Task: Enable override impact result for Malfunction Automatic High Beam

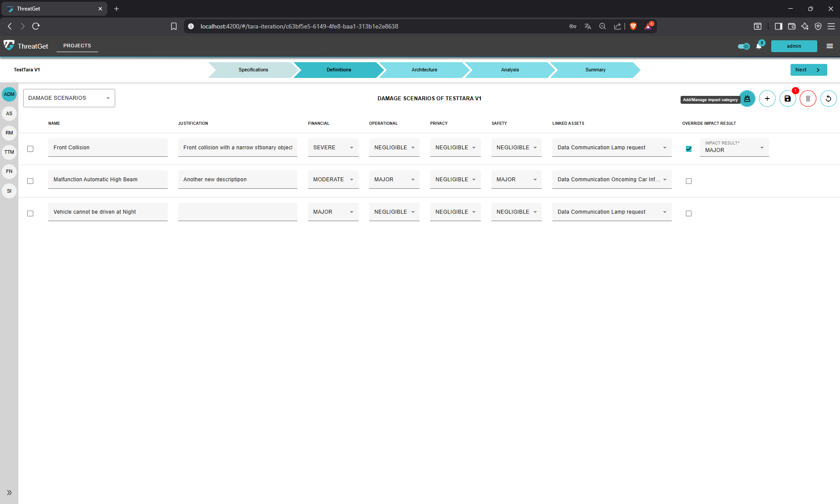Action: pos(688,181)
